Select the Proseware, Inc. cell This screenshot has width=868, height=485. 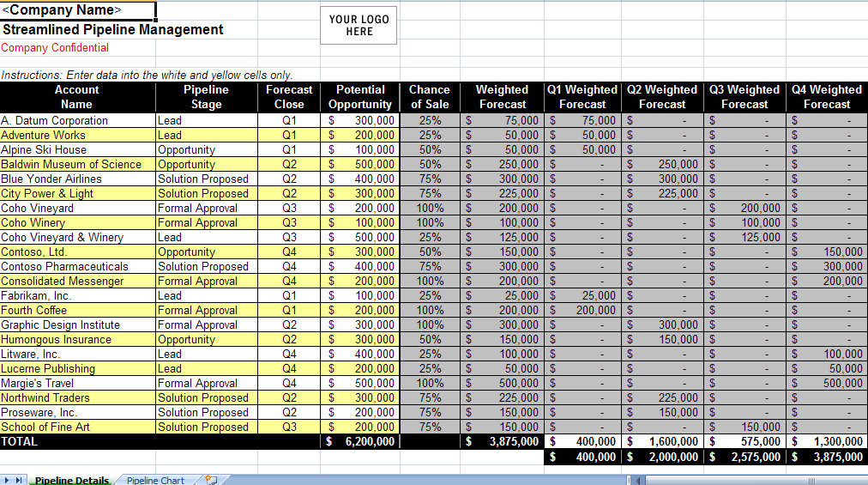77,412
